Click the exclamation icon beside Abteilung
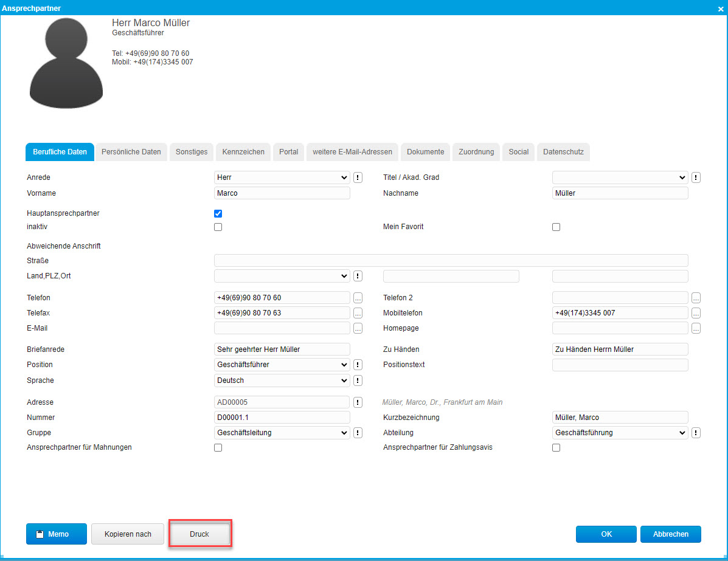Screen dimensions: 728x561 [696, 432]
